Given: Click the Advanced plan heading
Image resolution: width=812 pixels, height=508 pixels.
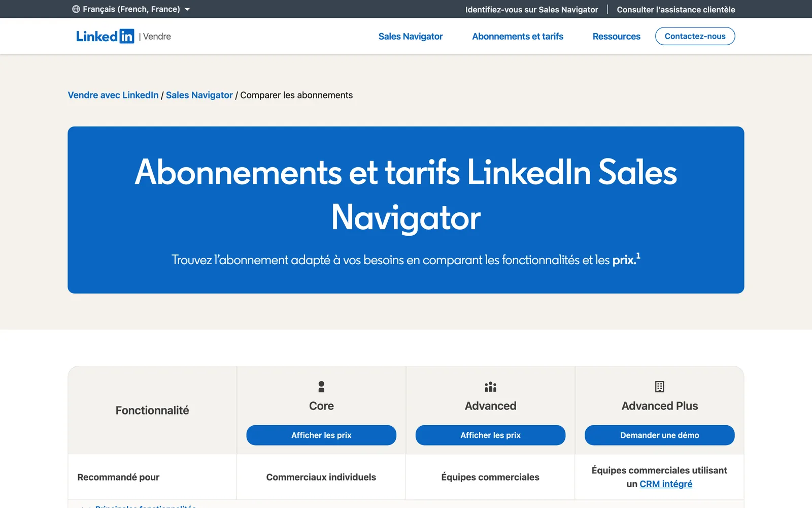Looking at the screenshot, I should point(490,406).
